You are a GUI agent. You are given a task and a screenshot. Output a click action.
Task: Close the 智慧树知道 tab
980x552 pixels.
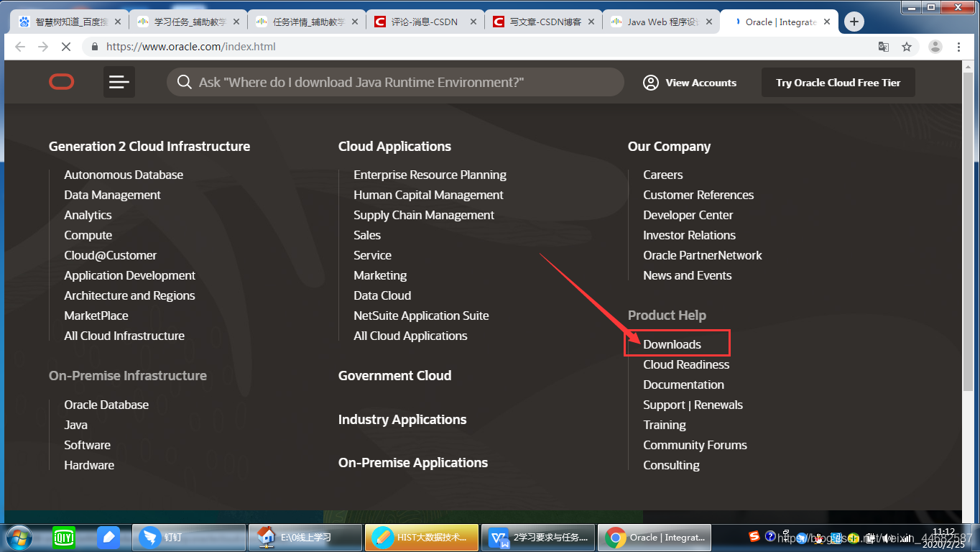click(118, 22)
